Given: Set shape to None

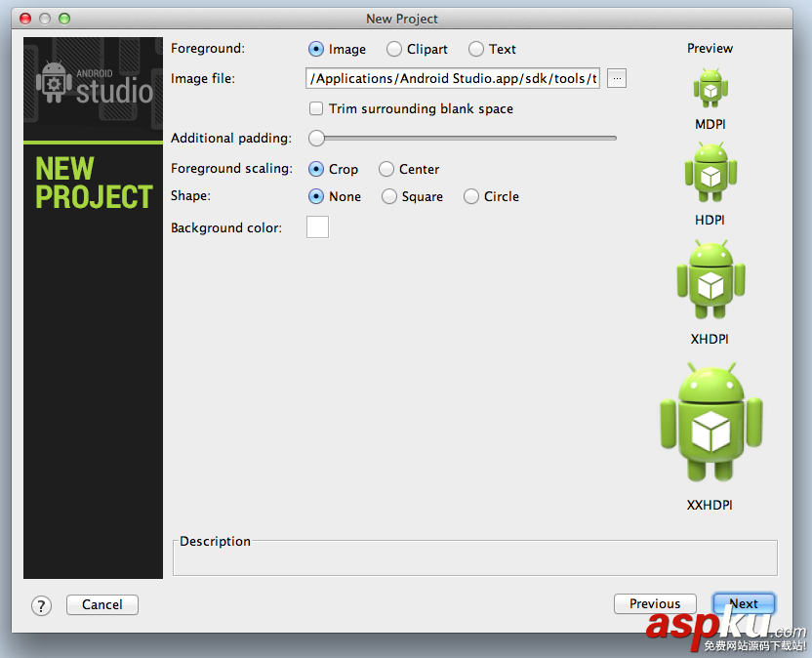Looking at the screenshot, I should [x=315, y=196].
